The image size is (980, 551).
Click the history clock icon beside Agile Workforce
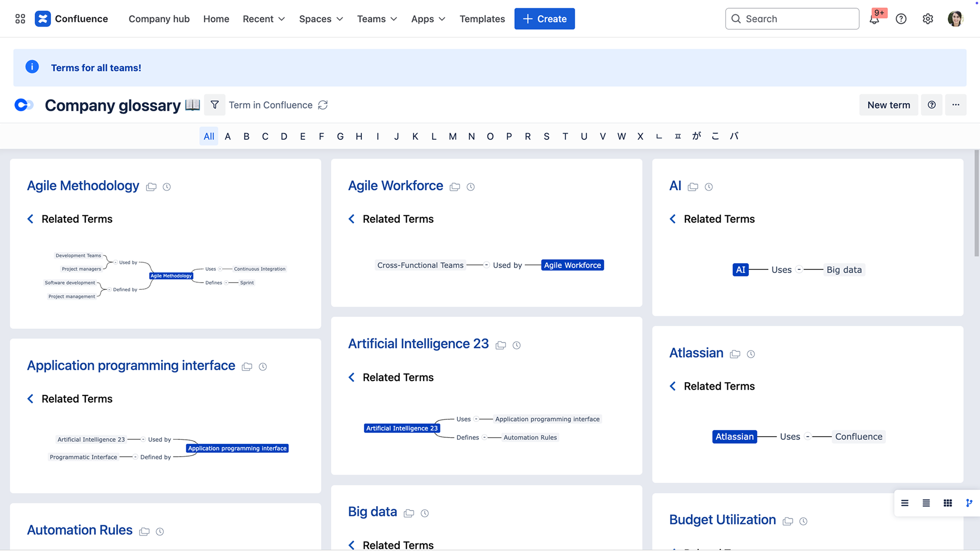click(x=471, y=187)
